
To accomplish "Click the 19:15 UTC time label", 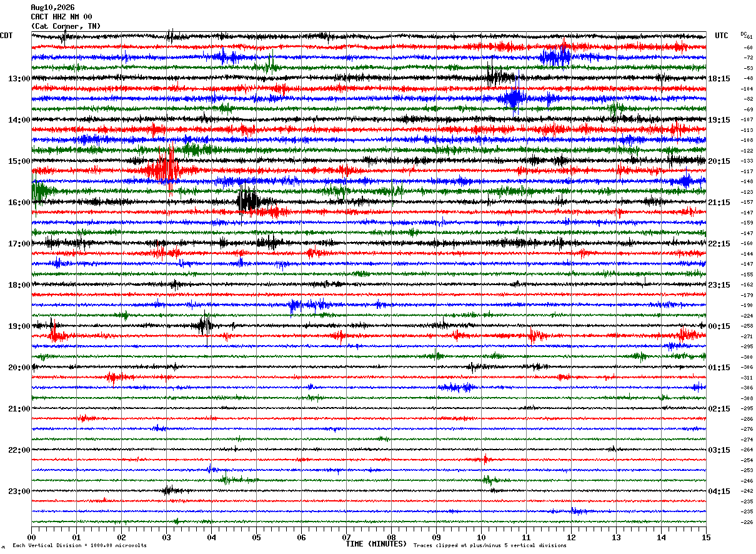I will (719, 120).
